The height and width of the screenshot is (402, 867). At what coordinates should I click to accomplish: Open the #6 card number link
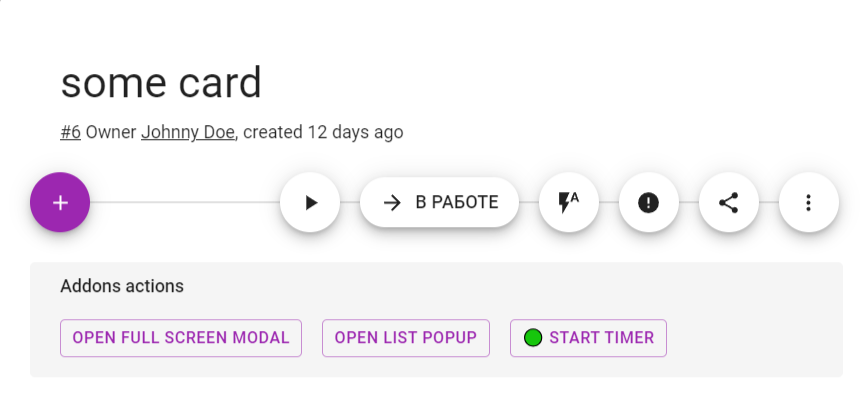coord(70,132)
